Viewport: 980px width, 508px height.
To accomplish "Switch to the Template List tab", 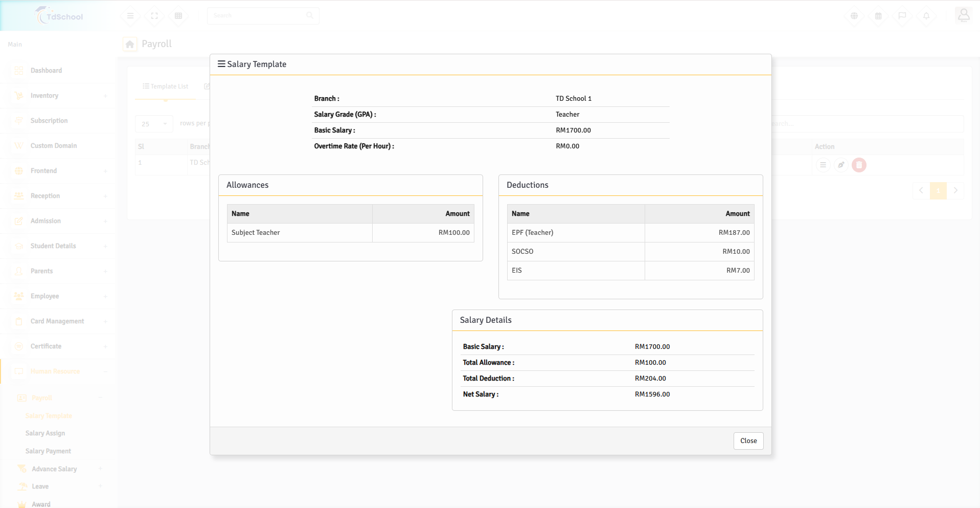I will tap(166, 86).
